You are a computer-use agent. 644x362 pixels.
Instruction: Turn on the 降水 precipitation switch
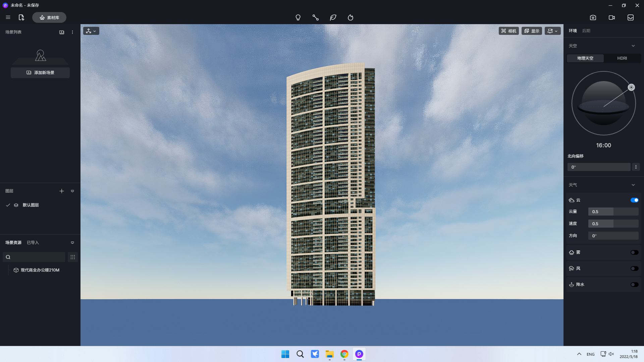click(634, 285)
